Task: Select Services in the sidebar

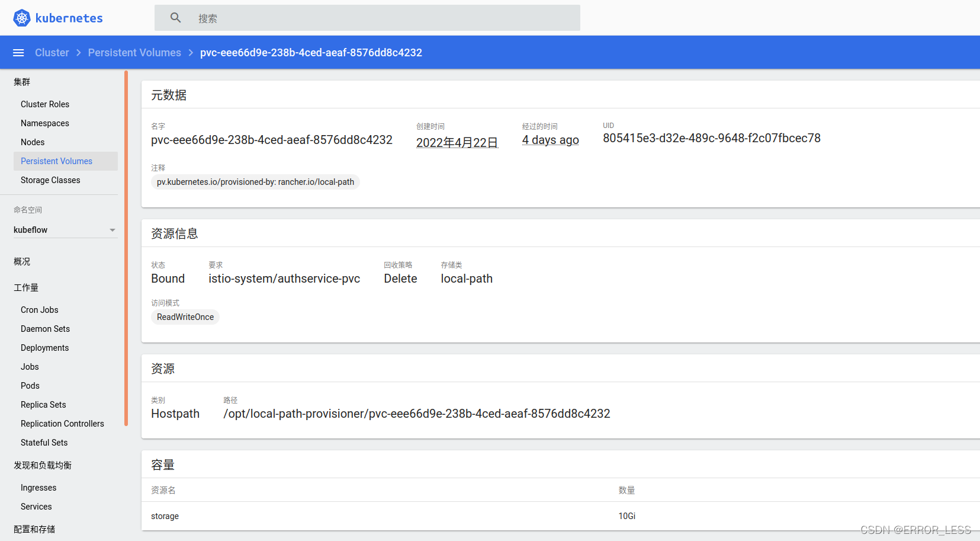Action: click(36, 507)
